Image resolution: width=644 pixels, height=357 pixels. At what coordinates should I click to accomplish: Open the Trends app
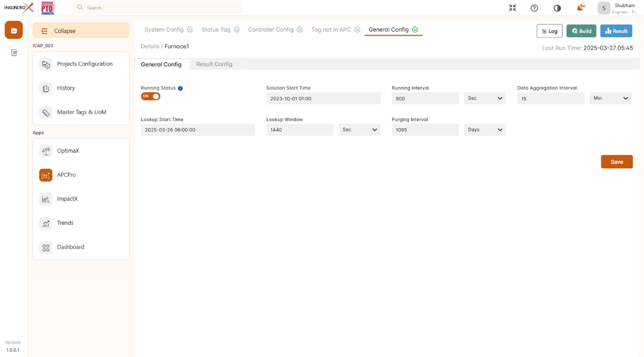[65, 223]
